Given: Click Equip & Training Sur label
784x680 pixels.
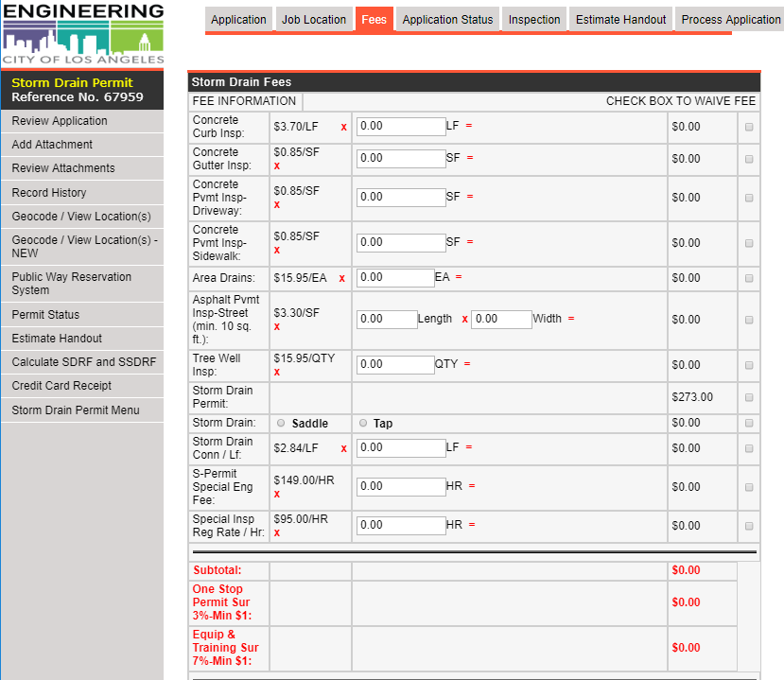Looking at the screenshot, I should coord(225,648).
